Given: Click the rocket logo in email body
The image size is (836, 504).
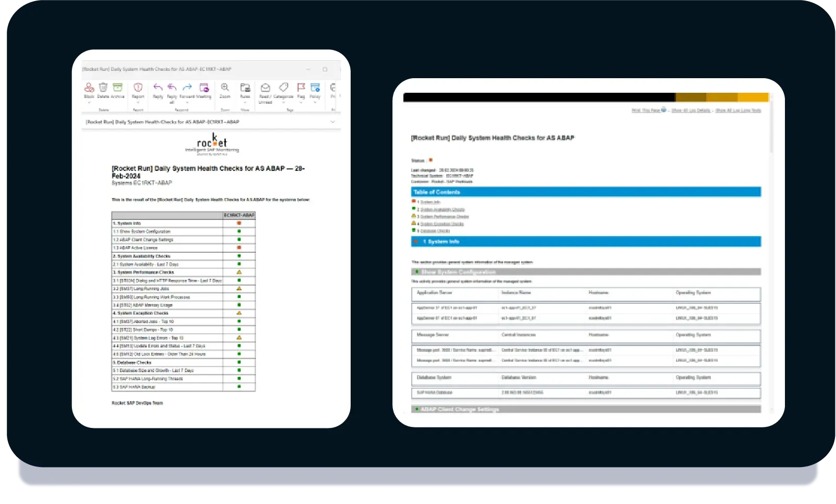Looking at the screenshot, I should click(x=212, y=144).
